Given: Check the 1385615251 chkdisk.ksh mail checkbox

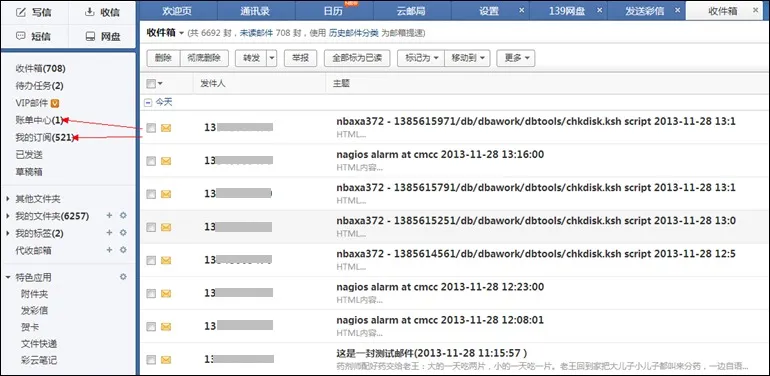Looking at the screenshot, I should click(151, 227).
